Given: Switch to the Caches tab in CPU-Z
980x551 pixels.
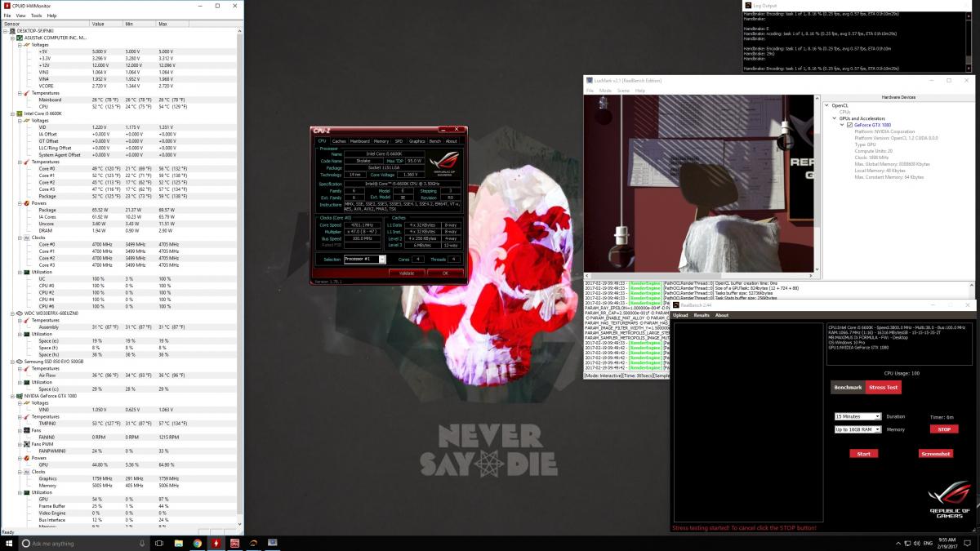Looking at the screenshot, I should pos(338,141).
